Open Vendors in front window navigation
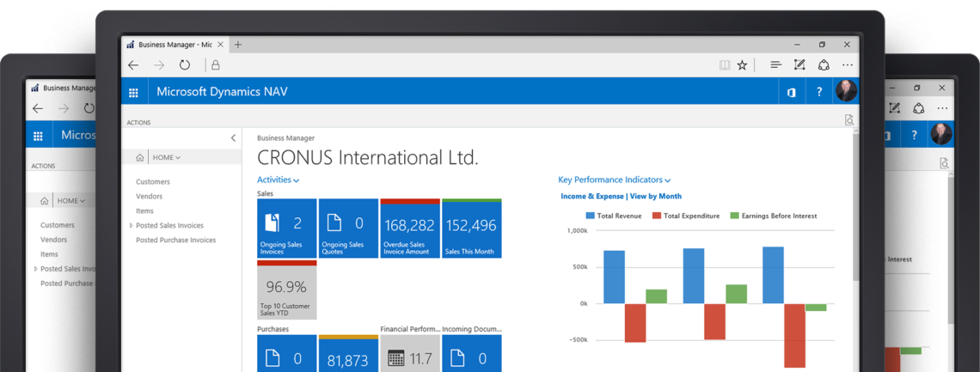This screenshot has width=980, height=372. point(150,196)
